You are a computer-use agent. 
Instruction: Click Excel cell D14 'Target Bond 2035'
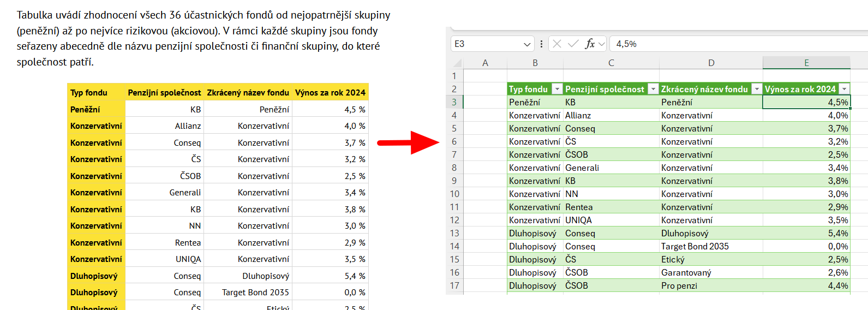(711, 246)
